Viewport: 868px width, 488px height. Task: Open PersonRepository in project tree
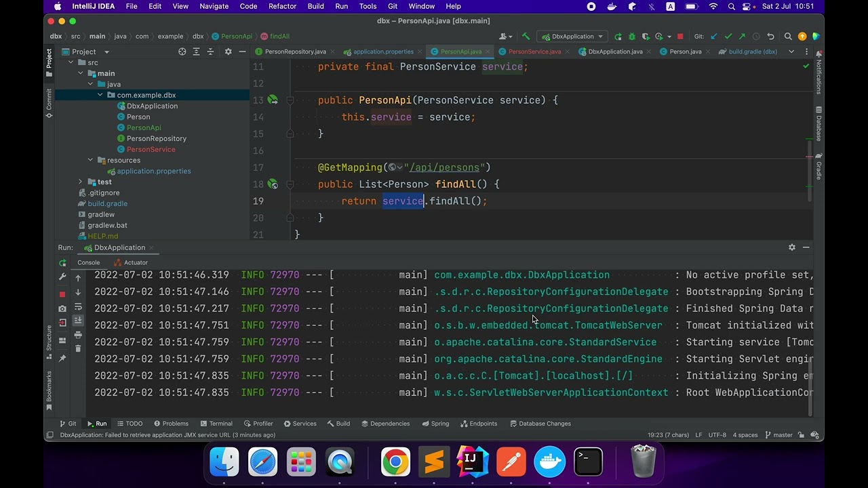[156, 138]
